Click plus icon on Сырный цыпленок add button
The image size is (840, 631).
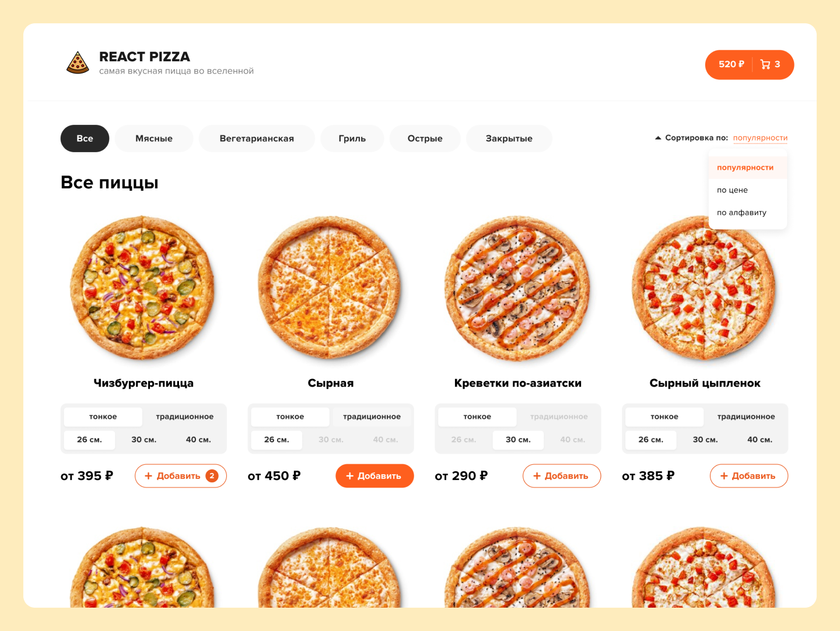coord(724,476)
